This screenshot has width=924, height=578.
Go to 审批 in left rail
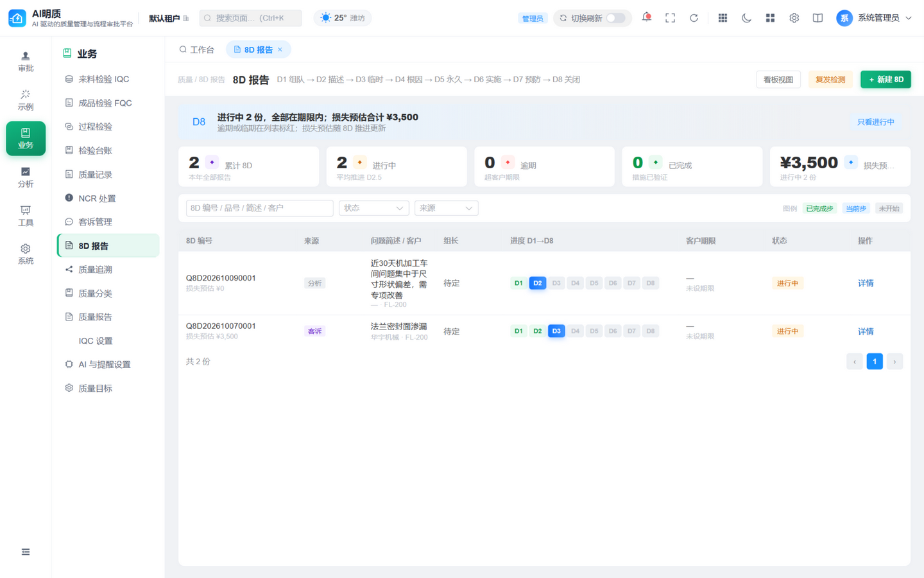coord(26,62)
